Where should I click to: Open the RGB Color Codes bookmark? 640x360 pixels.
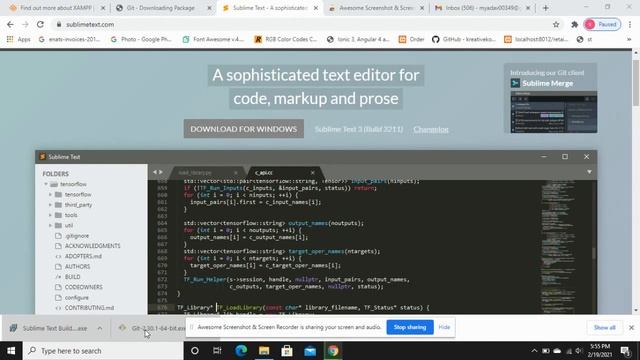point(286,39)
